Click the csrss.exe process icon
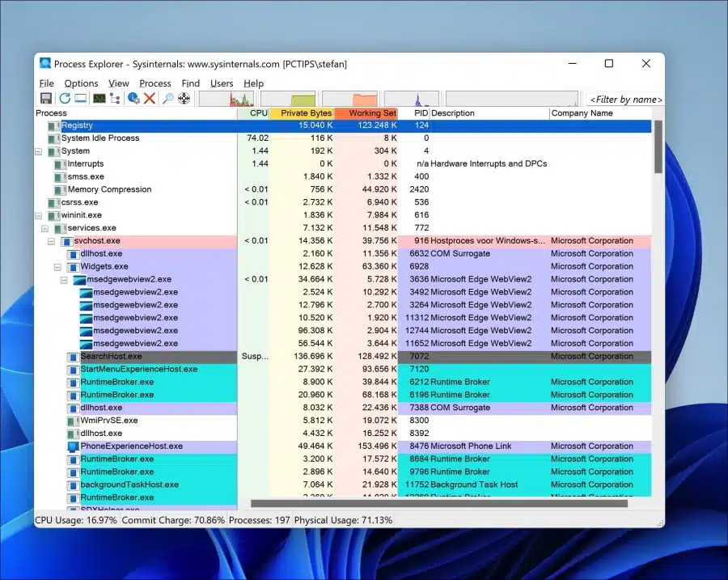Image resolution: width=728 pixels, height=580 pixels. click(x=54, y=203)
